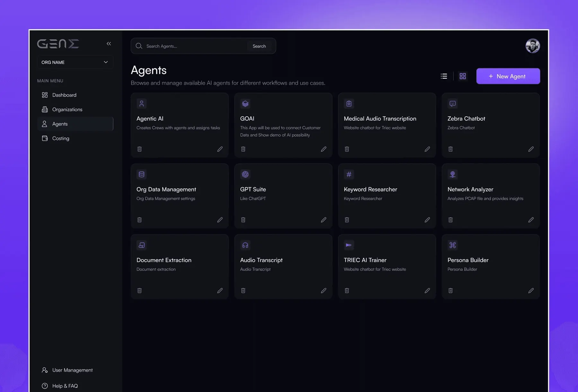Image resolution: width=578 pixels, height=392 pixels.
Task: Edit the Medical Audio Transcription agent
Action: click(x=427, y=149)
